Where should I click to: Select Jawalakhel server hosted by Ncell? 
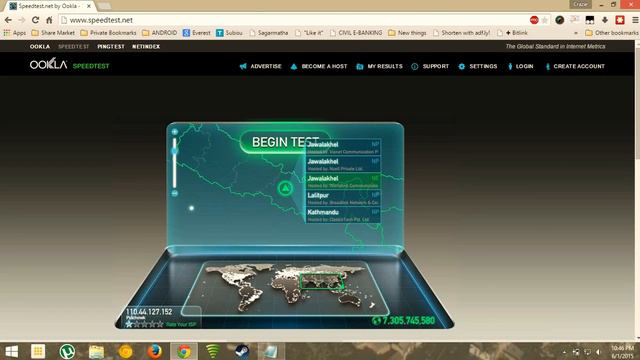343,164
